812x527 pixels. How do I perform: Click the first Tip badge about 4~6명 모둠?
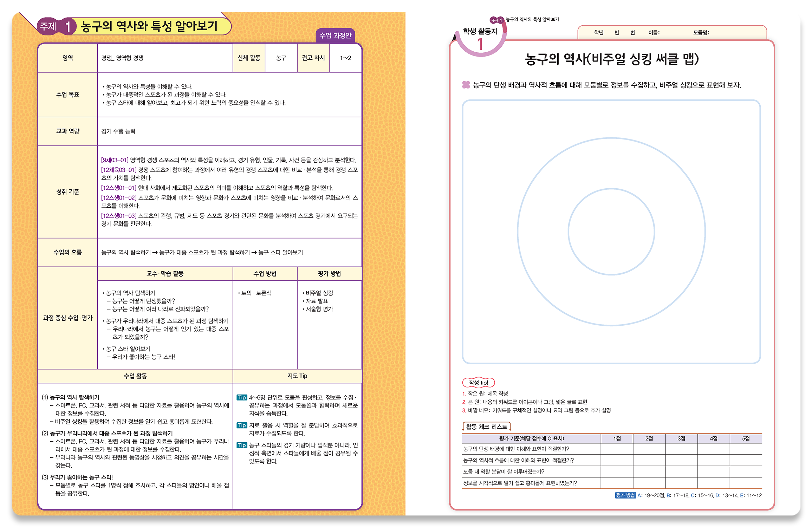[242, 397]
